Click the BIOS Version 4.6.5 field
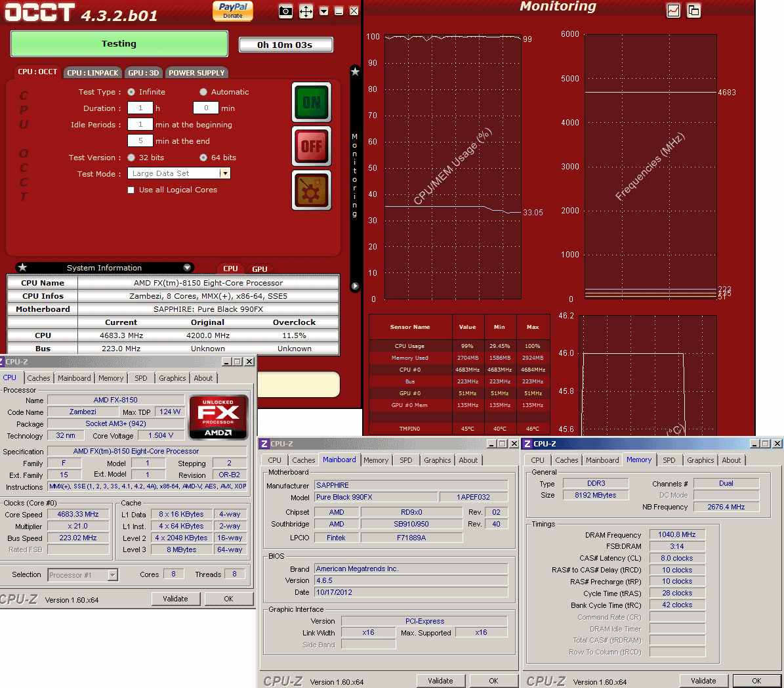 411,580
